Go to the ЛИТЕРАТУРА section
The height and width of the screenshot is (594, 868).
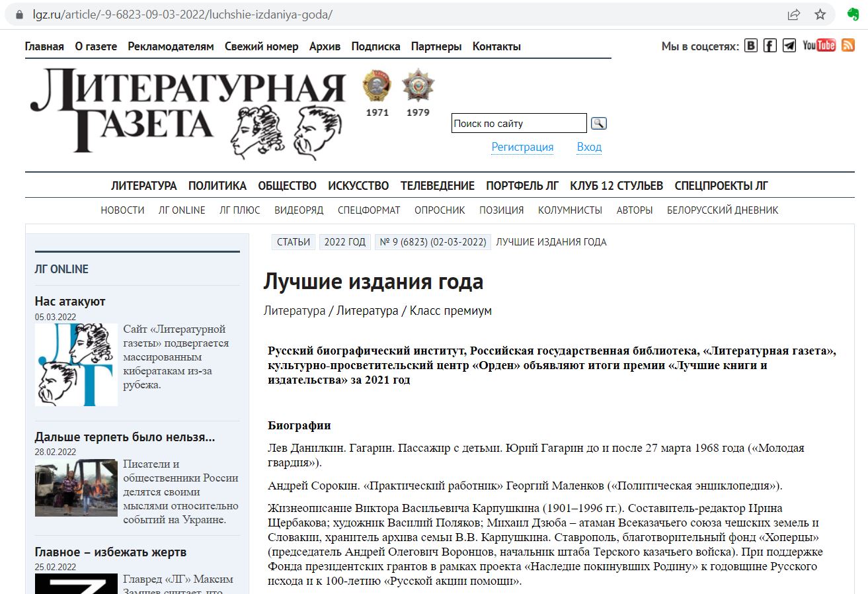144,186
